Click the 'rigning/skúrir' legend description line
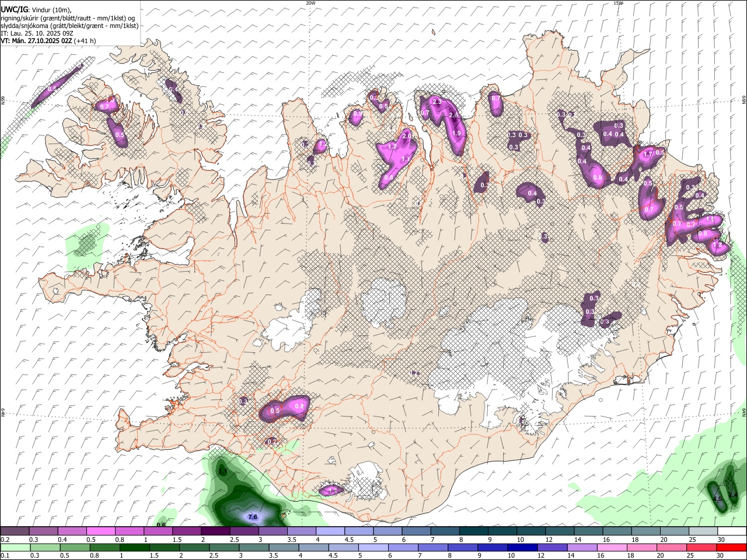747x560 pixels. (x=68, y=18)
